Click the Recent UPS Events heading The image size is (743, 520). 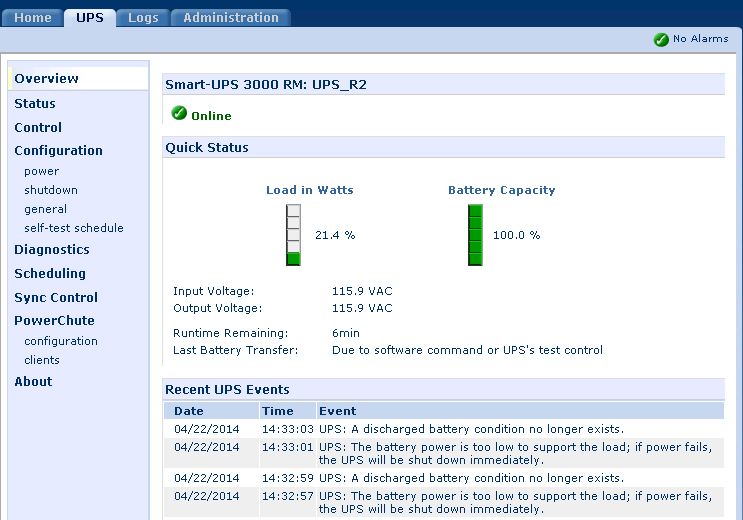[227, 390]
